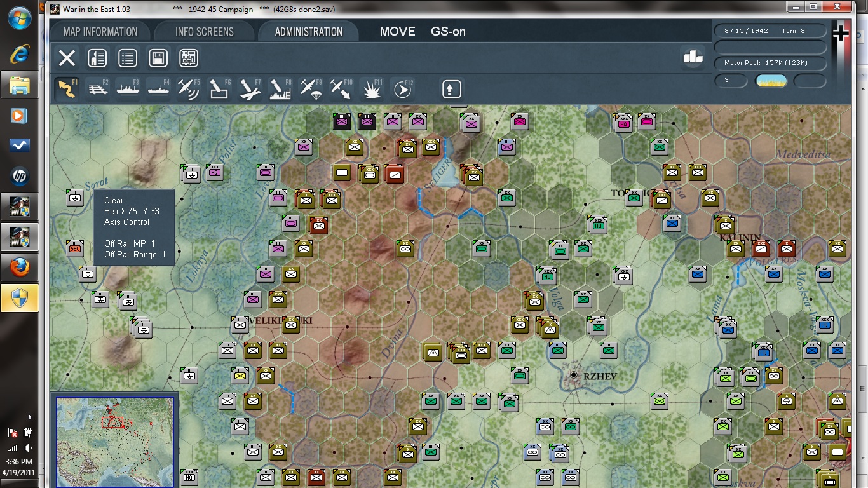Click the clear weather wheat-field indicator

[x=771, y=81]
